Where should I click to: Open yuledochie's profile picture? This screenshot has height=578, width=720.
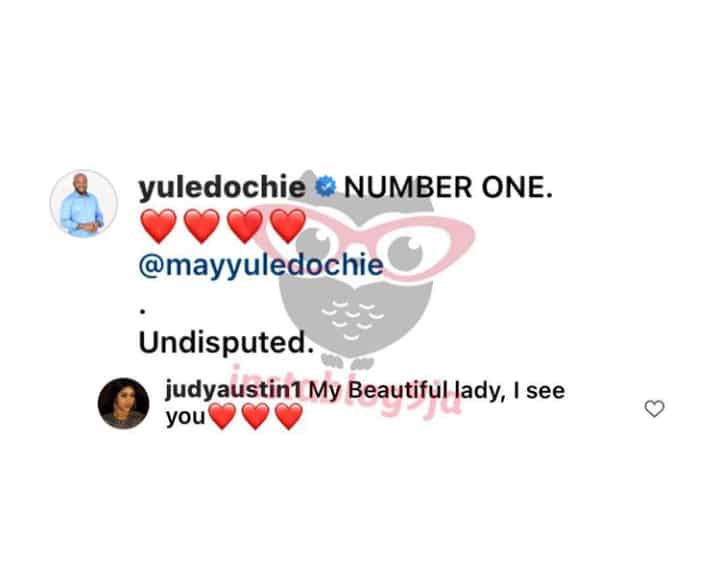click(x=84, y=204)
